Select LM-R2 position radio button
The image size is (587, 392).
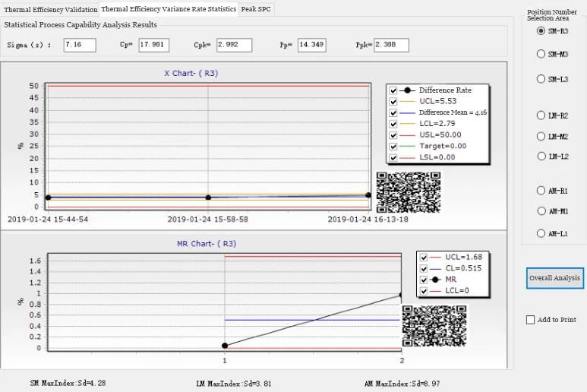[541, 115]
